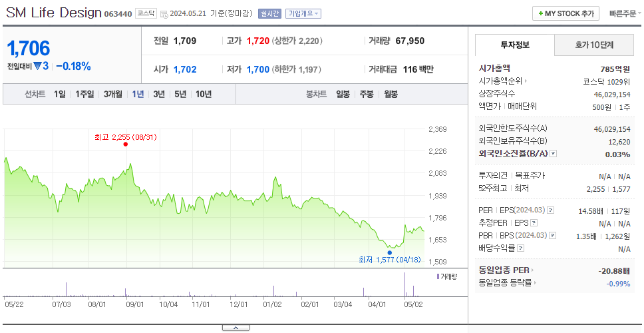
Task: Click 고가 value 1,720
Action: pos(258,41)
